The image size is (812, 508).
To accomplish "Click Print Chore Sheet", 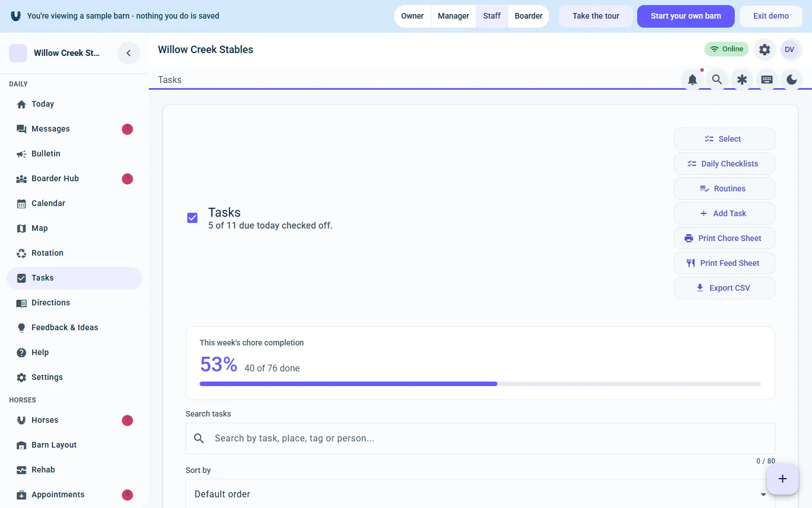I will tap(724, 238).
